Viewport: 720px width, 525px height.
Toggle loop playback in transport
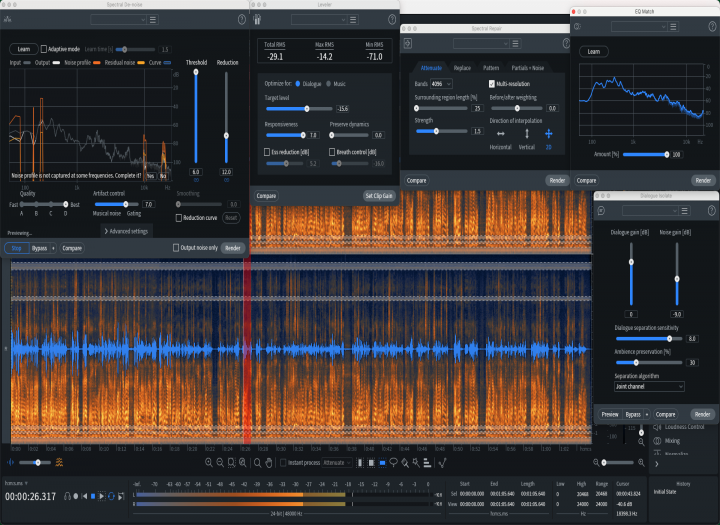pyautogui.click(x=111, y=496)
